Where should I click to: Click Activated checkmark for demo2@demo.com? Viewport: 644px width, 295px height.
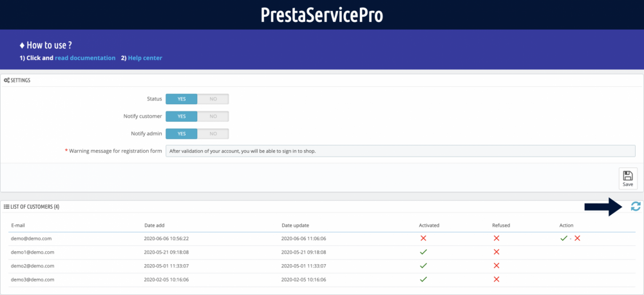pyautogui.click(x=423, y=266)
